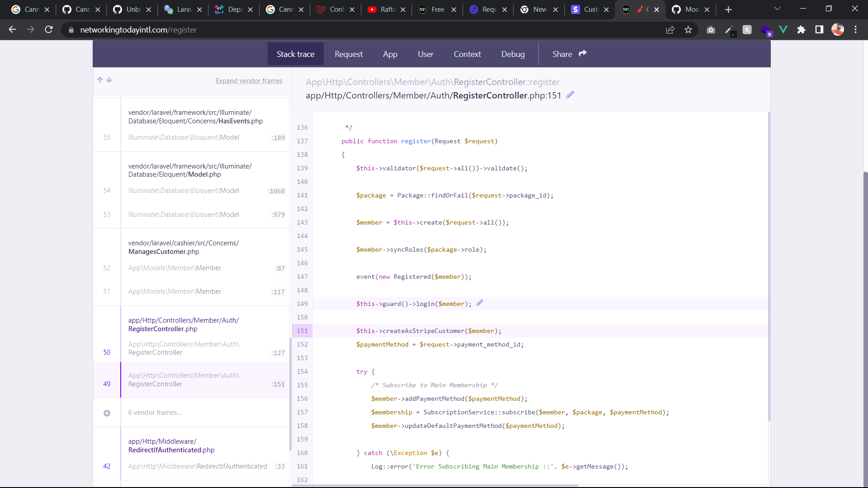Open the Honey extension
This screenshot has width=868, height=488.
point(747,29)
